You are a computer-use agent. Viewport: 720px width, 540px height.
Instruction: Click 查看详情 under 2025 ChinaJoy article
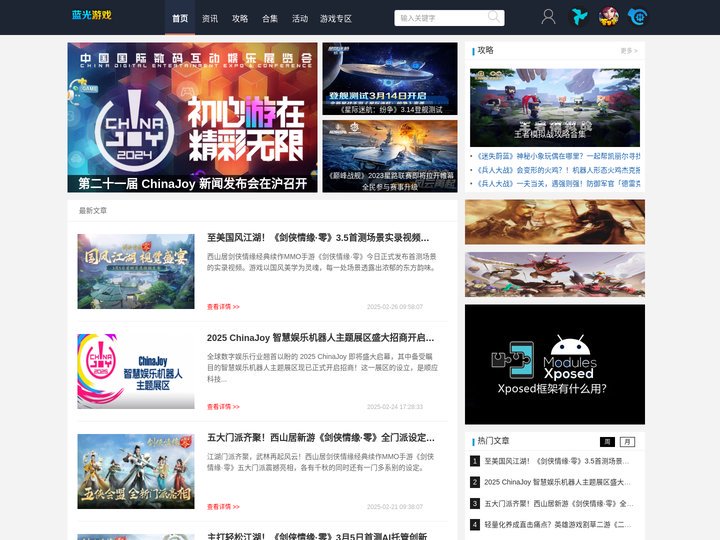click(223, 407)
